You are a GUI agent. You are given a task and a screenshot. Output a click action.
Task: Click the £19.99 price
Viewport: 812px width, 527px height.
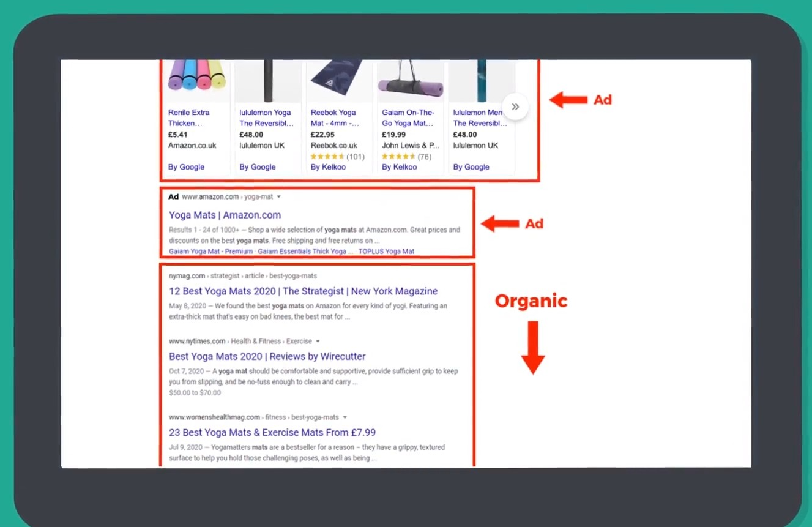tap(393, 135)
